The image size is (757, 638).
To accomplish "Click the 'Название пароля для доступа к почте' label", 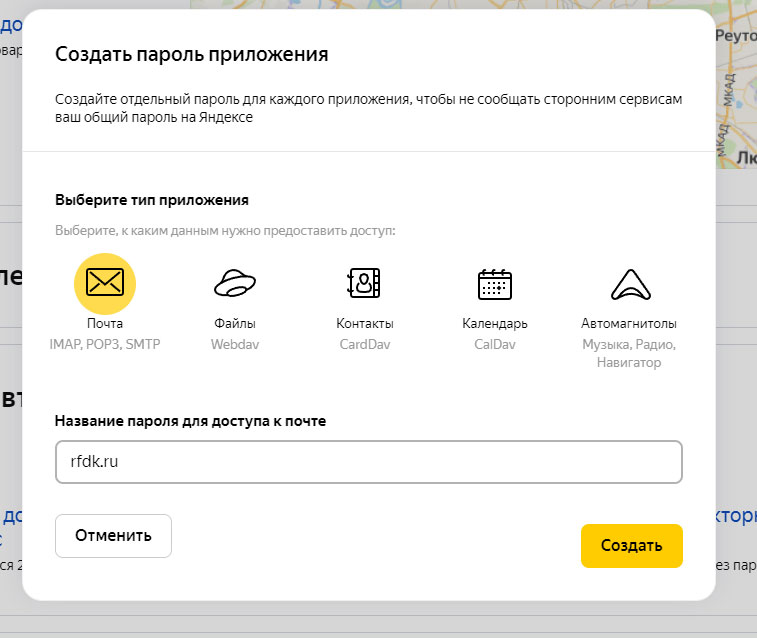I will [x=191, y=421].
